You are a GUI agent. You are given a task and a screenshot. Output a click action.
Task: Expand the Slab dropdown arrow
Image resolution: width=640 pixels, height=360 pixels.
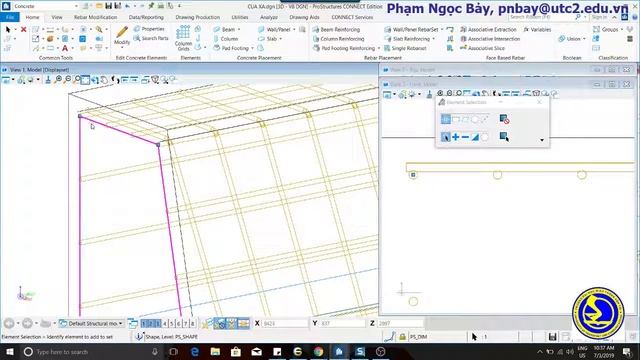click(280, 39)
